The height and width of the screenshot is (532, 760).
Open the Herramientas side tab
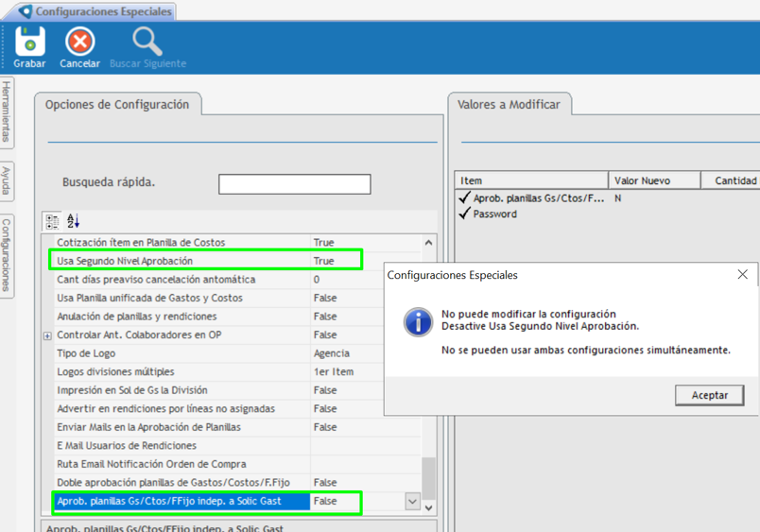tap(7, 112)
